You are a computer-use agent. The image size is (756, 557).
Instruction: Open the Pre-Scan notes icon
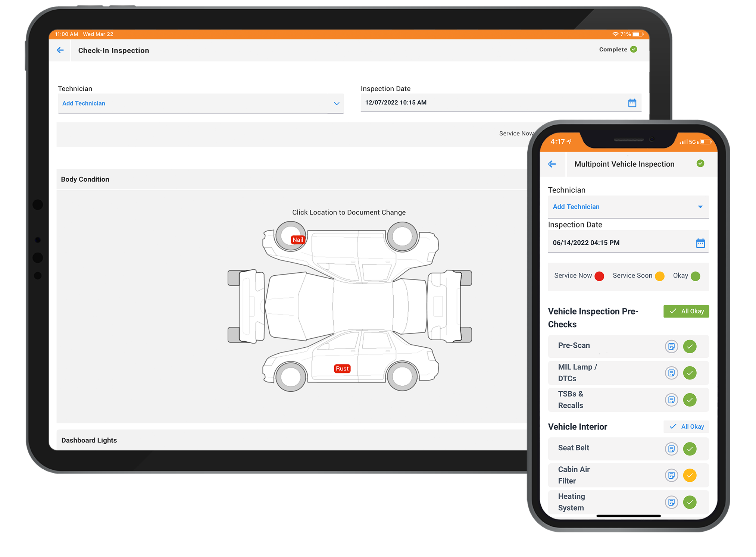pyautogui.click(x=671, y=346)
